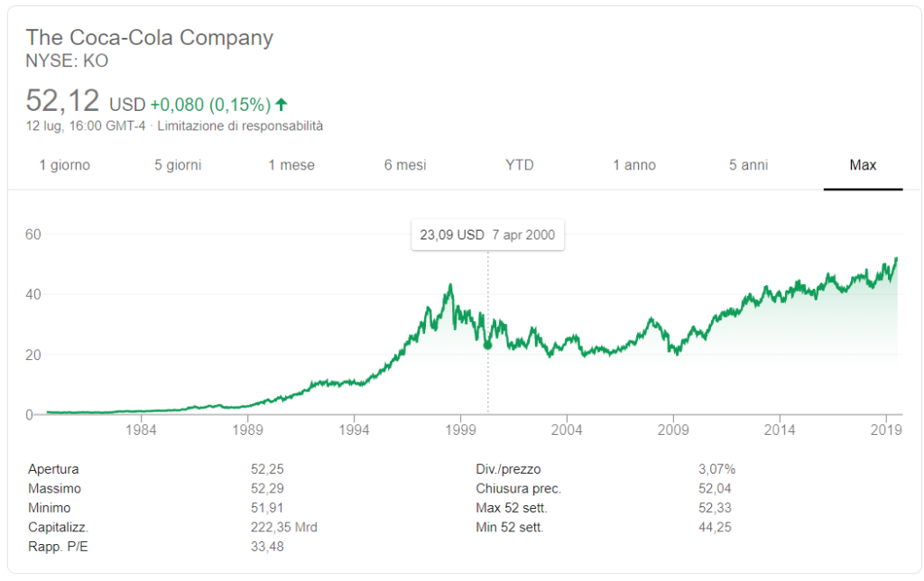Click the 52-week high value 52,33
This screenshot has width=924, height=581.
715,508
